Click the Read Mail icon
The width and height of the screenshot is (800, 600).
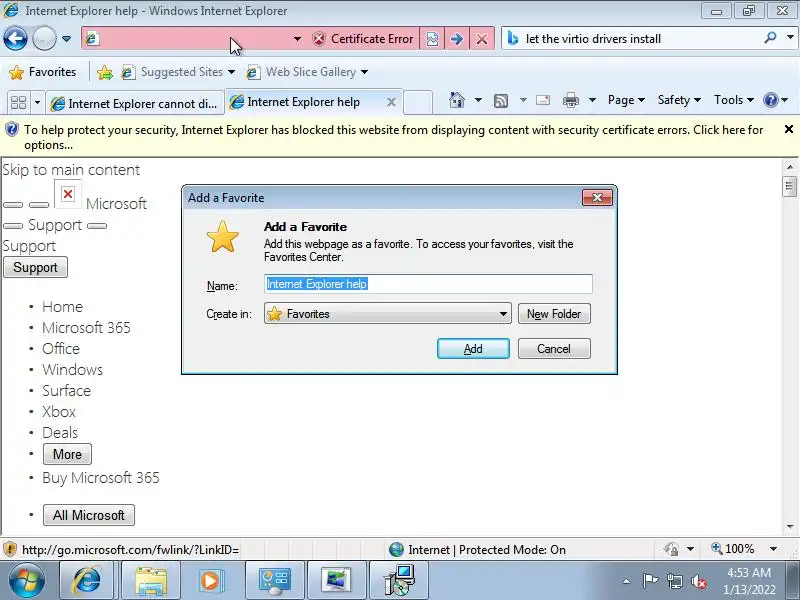coord(543,101)
